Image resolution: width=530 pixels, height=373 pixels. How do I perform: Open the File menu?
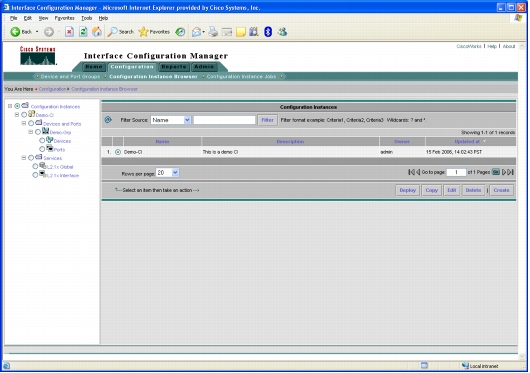[14, 18]
